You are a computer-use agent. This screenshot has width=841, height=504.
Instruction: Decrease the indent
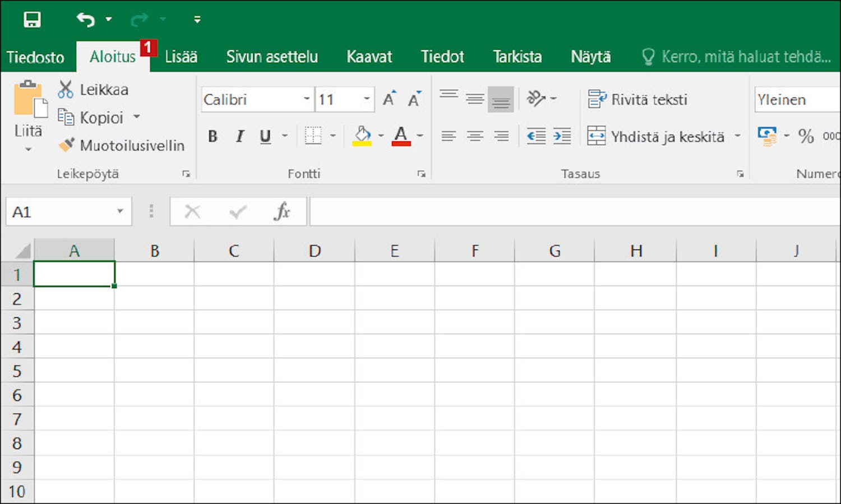[x=536, y=136]
